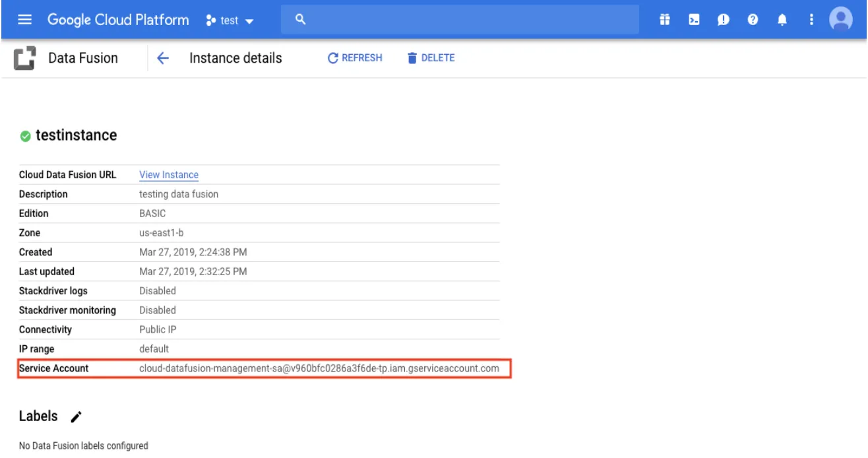868x458 pixels.
Task: Click the Data Fusion header title
Action: [x=83, y=58]
